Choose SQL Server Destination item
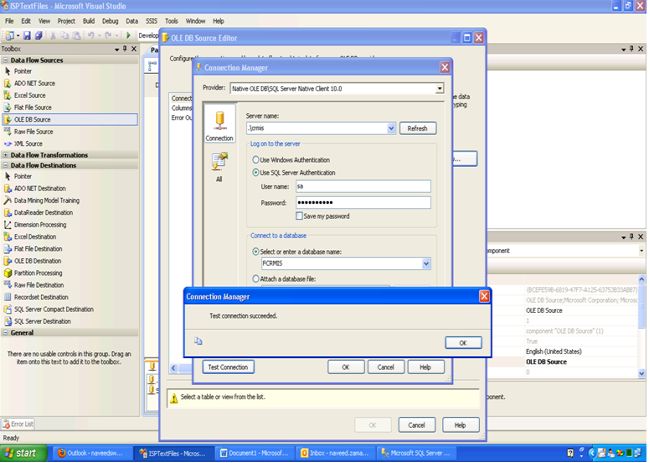650x463 pixels. pyautogui.click(x=42, y=321)
